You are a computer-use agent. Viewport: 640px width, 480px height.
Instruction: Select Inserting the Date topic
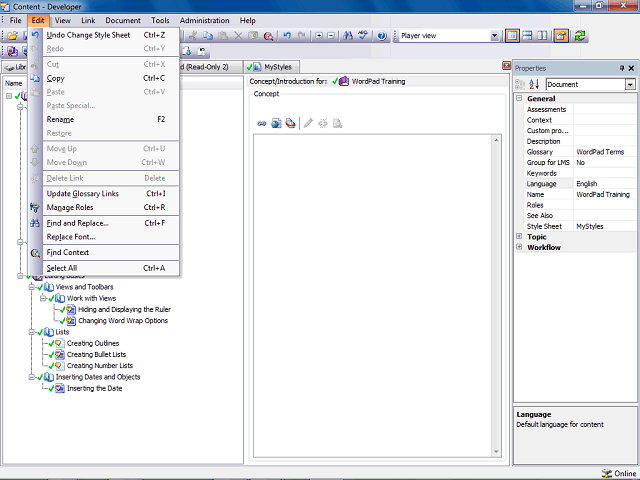(x=94, y=389)
